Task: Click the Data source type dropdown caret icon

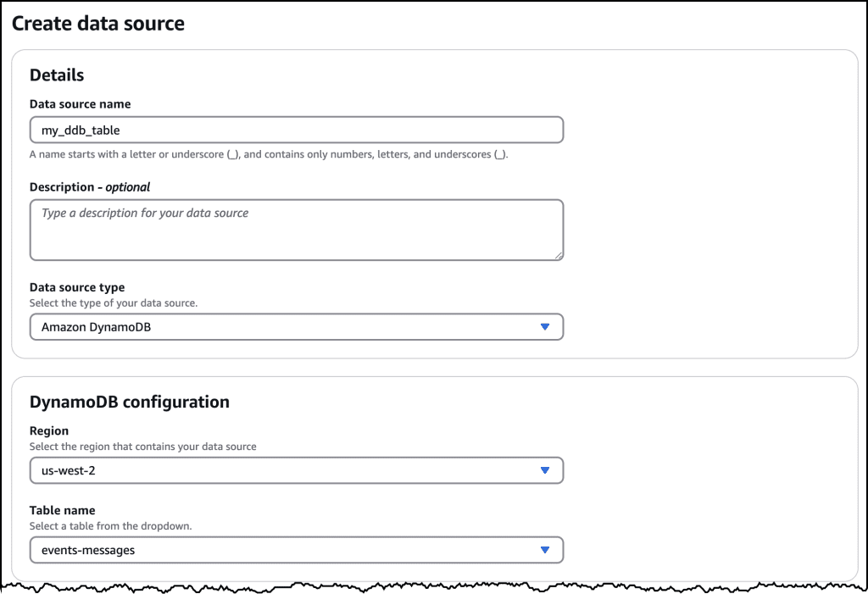Action: (545, 326)
